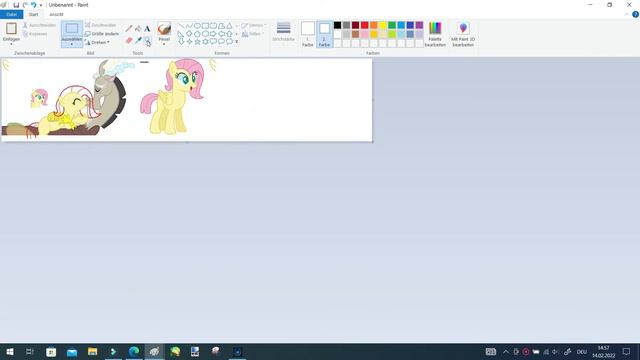This screenshot has height=360, width=640.
Task: Activate the 2. Farbe color slot
Action: point(324,34)
